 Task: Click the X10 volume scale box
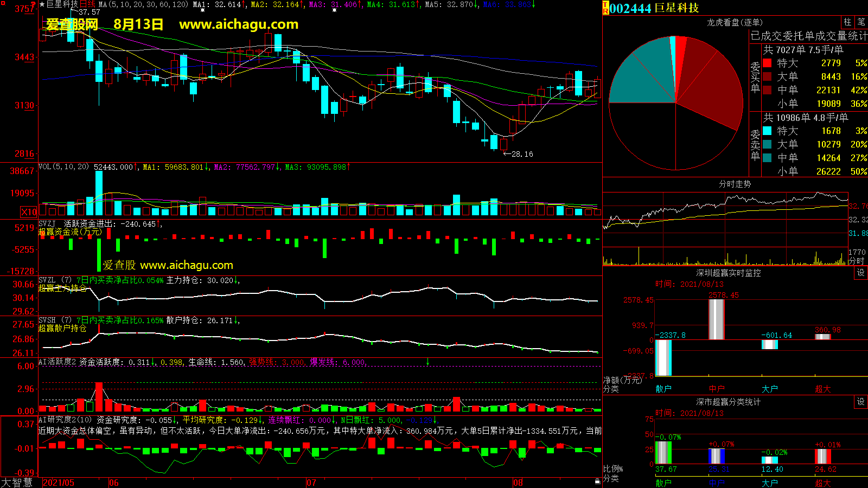click(x=29, y=212)
